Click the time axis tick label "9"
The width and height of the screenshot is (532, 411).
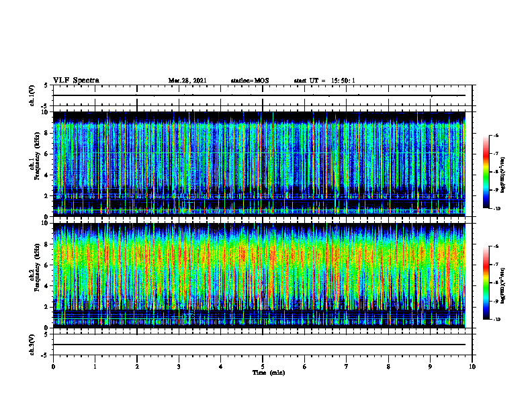pyautogui.click(x=430, y=367)
